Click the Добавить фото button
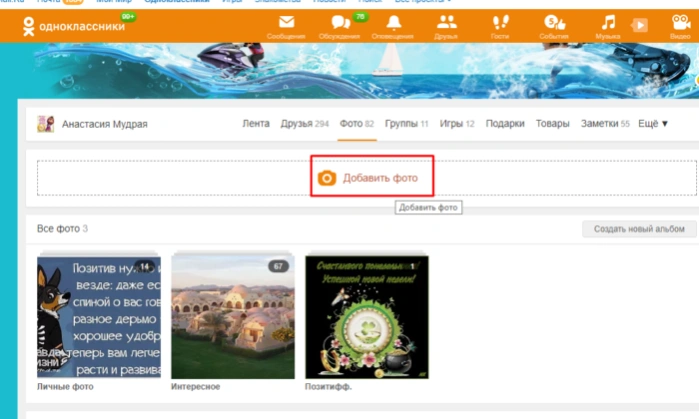The image size is (699, 419). coord(368,178)
